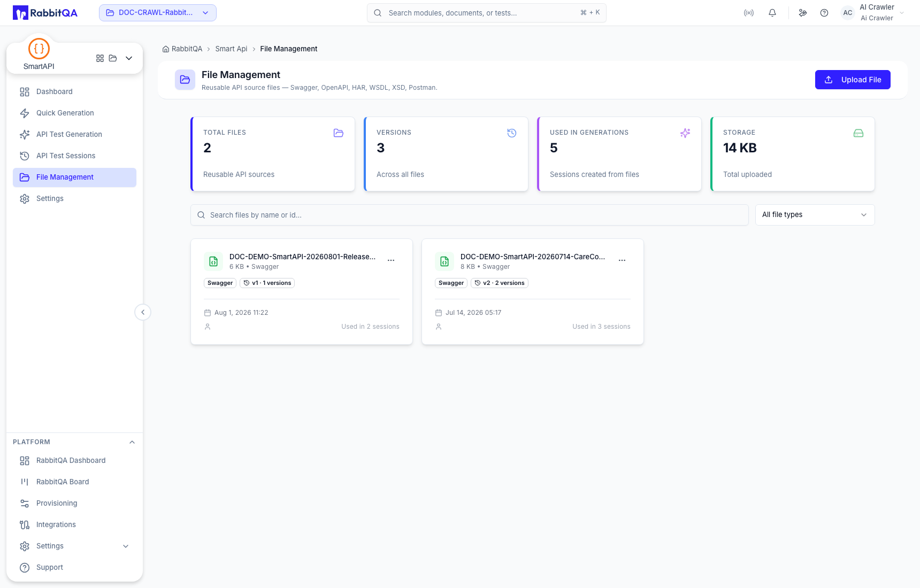Viewport: 920px width, 588px height.
Task: Open Integrations
Action: [x=74, y=525]
